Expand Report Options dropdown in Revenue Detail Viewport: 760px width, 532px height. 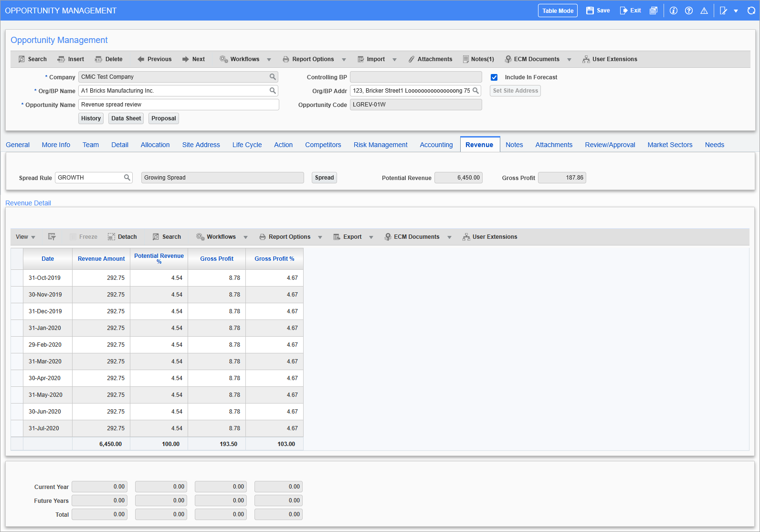(320, 237)
